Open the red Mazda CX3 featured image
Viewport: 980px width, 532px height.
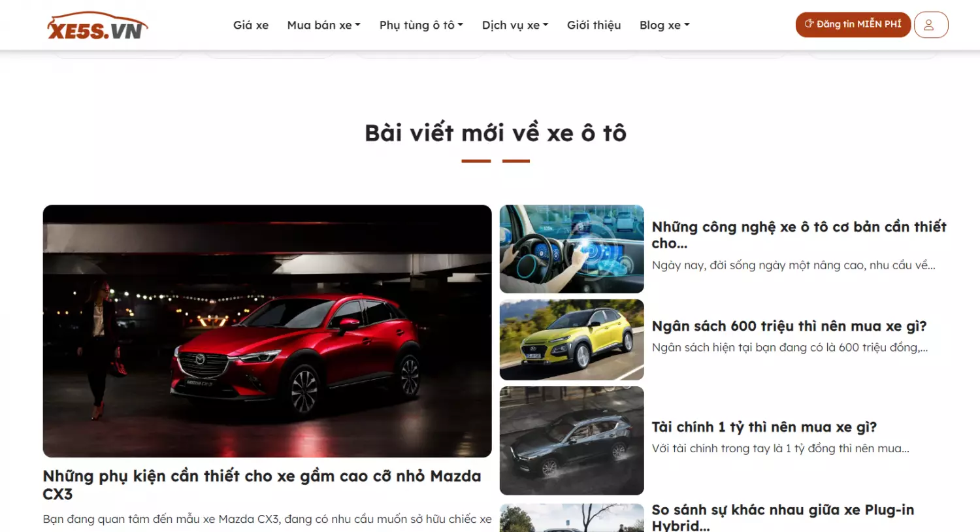(267, 331)
